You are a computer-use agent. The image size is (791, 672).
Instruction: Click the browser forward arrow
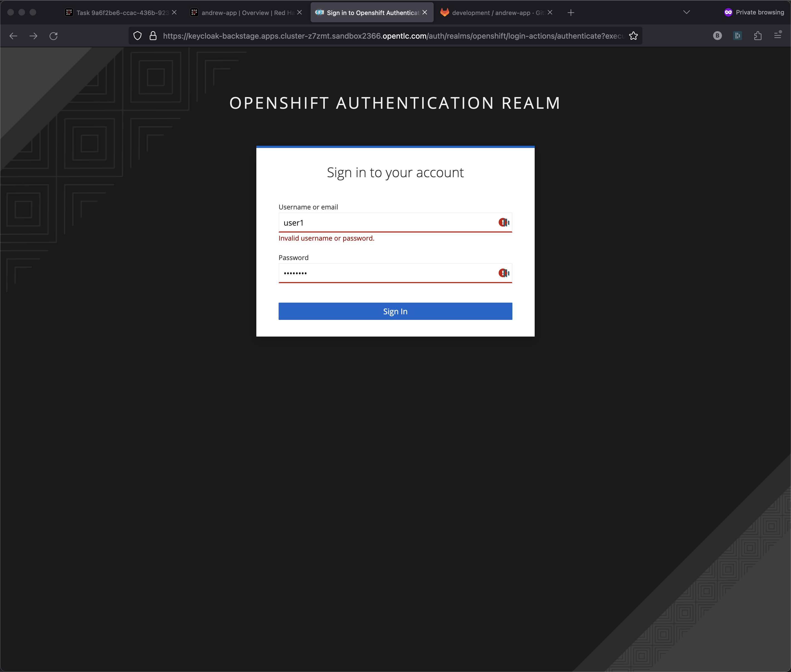tap(34, 36)
